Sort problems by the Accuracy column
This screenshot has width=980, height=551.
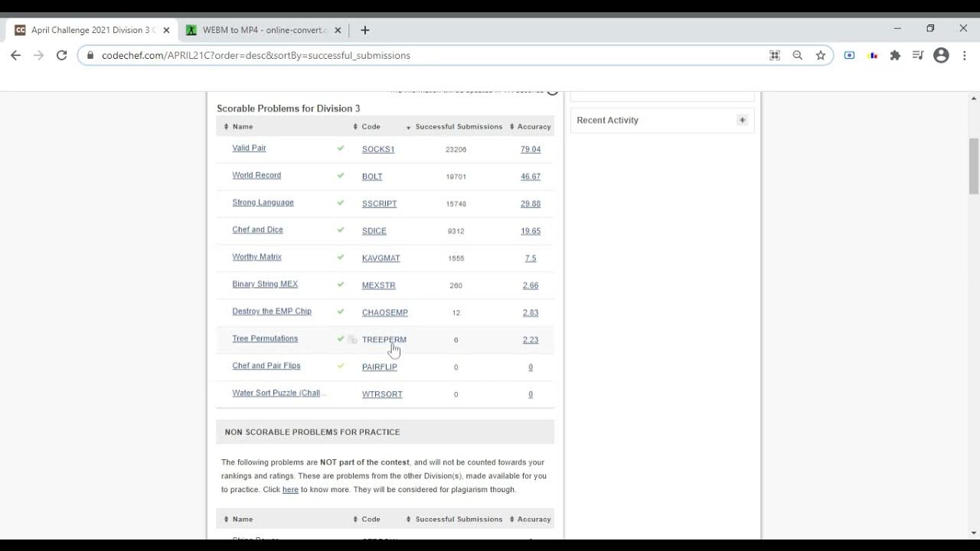(x=534, y=126)
